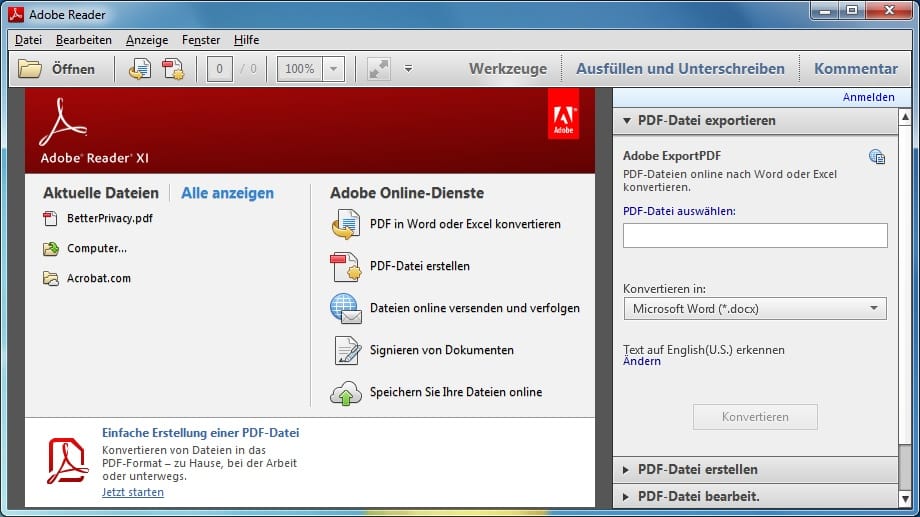Click Einfache Erstellung einer PDF-Datei heading
920x517 pixels.
201,433
